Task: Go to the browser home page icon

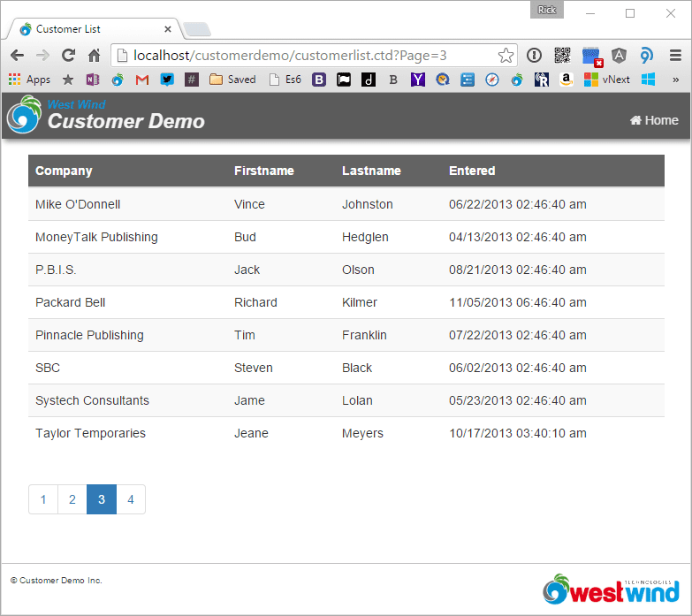Action: pos(94,56)
